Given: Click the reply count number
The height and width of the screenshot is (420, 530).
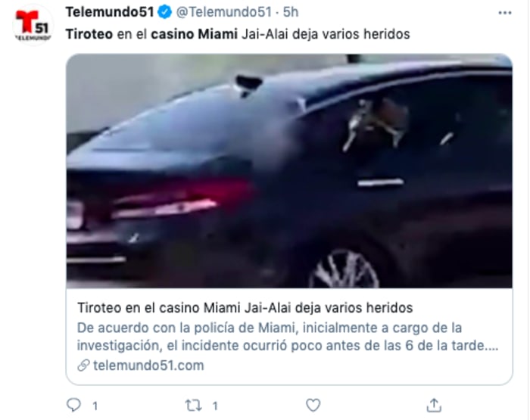Looking at the screenshot, I should [x=95, y=406].
